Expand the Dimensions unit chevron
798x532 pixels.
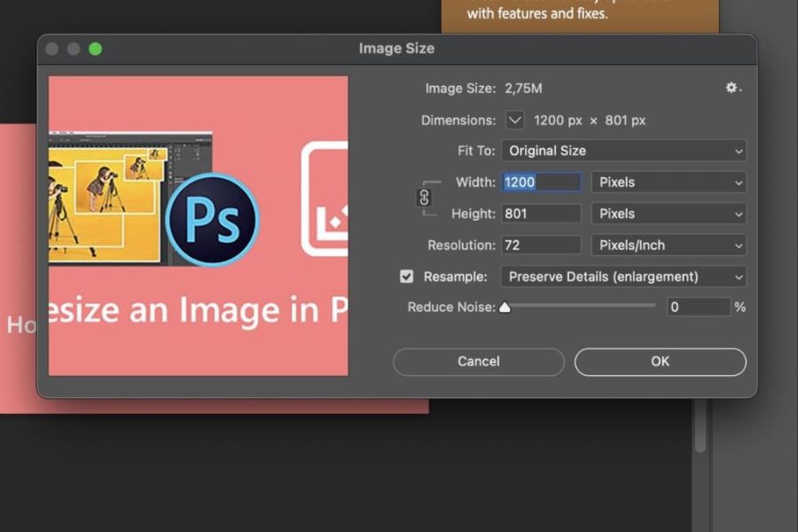pyautogui.click(x=514, y=120)
